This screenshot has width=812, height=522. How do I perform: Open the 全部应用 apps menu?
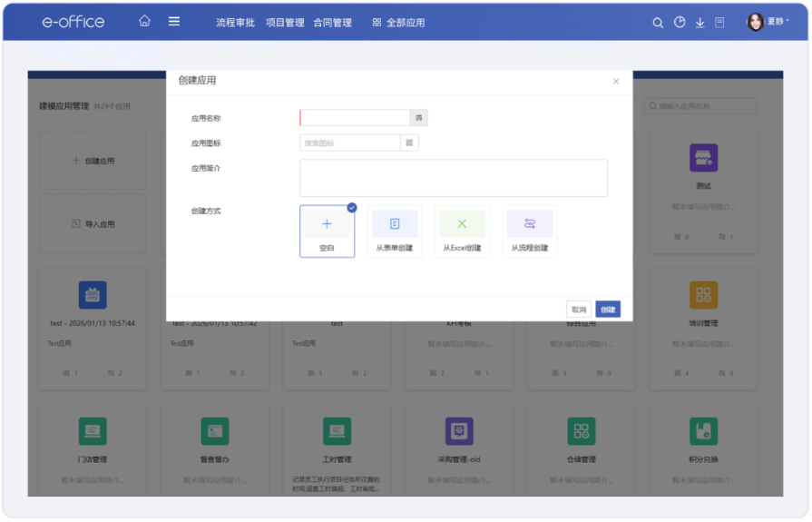[398, 23]
